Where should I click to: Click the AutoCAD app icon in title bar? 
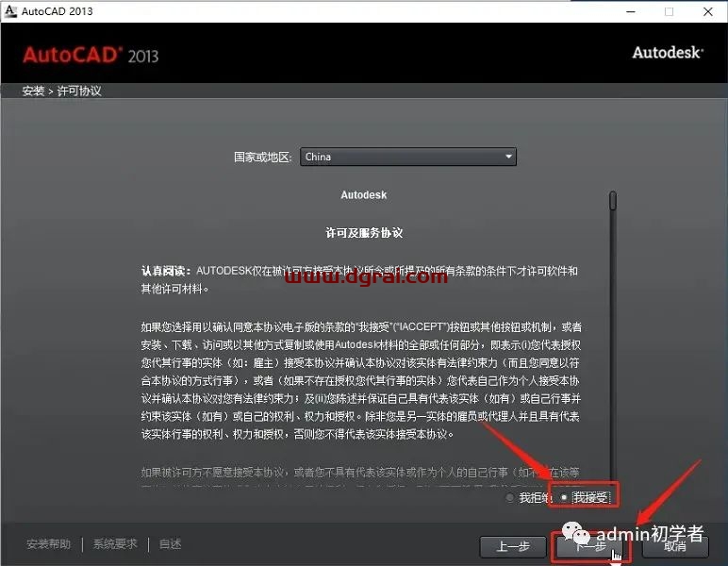coord(10,11)
